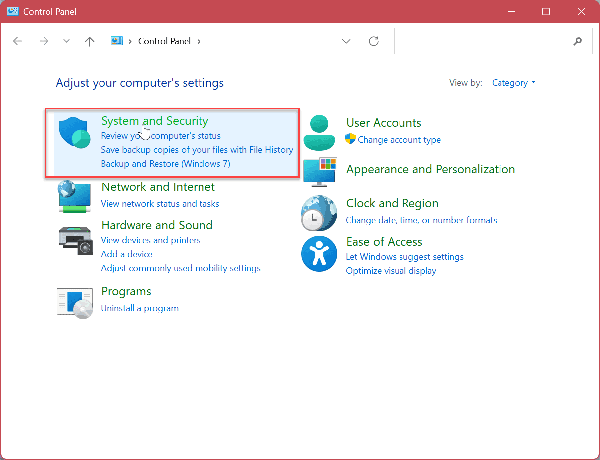Expand the address bar history dropdown
600x460 pixels.
(x=346, y=41)
